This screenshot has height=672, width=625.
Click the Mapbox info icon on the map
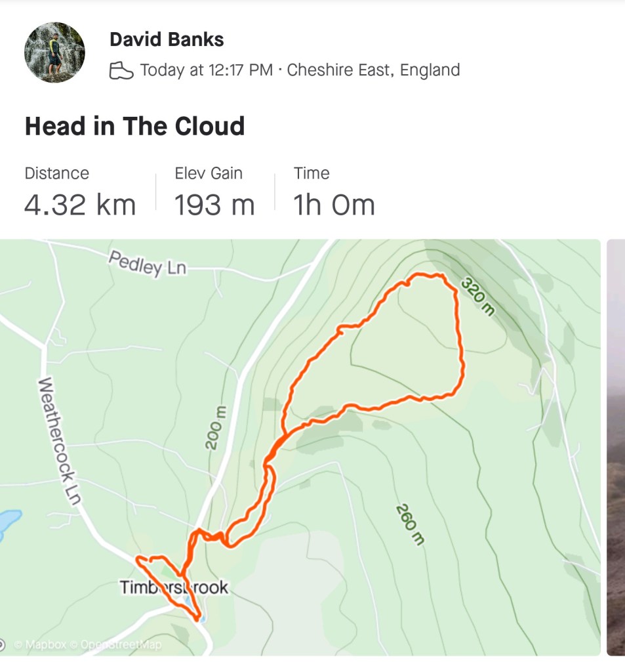coord(3,644)
